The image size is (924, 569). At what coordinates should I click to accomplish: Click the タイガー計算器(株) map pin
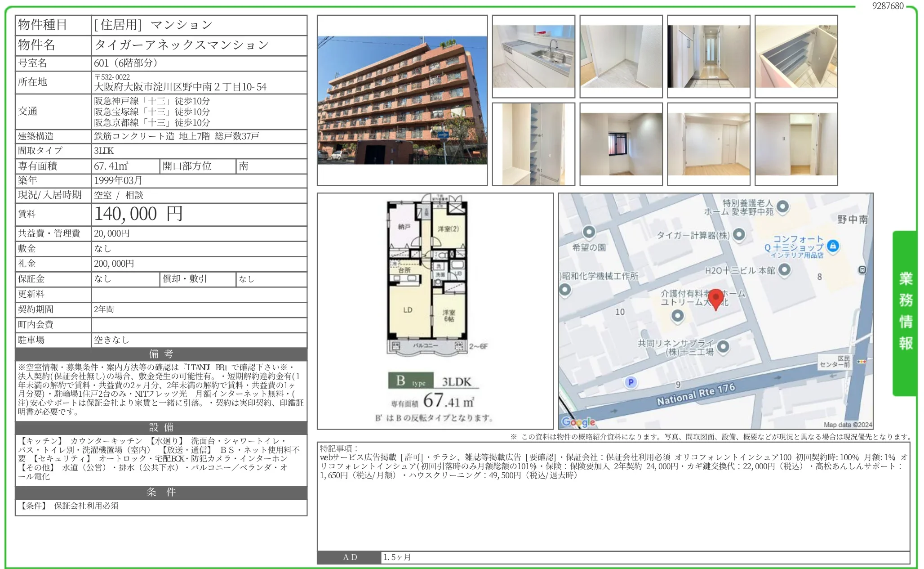pos(739,234)
